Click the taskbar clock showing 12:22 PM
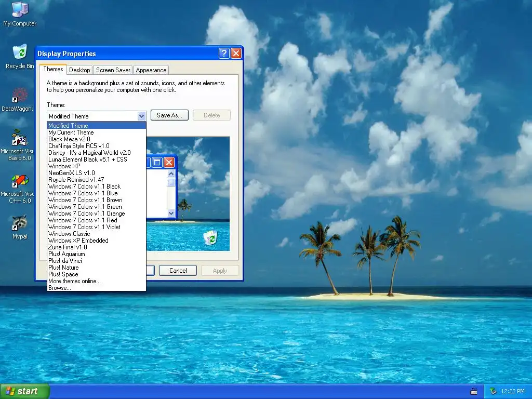Screen dimensions: 532x399 tap(513, 391)
